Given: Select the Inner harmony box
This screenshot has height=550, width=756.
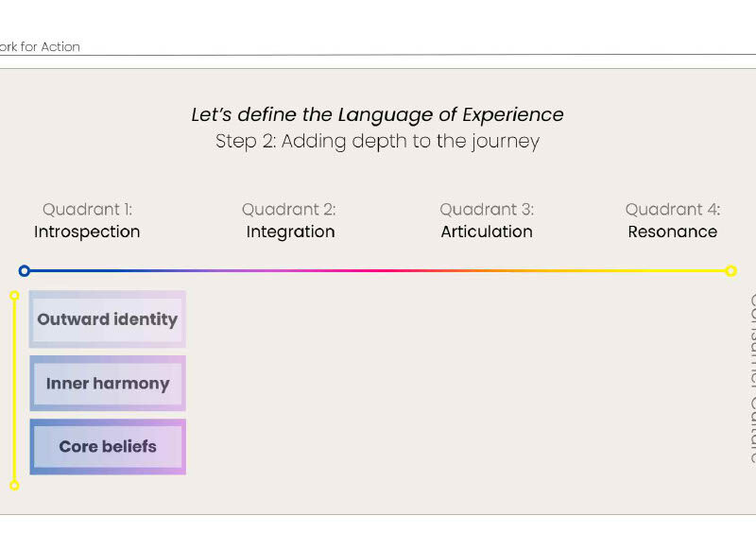Looking at the screenshot, I should tap(108, 384).
